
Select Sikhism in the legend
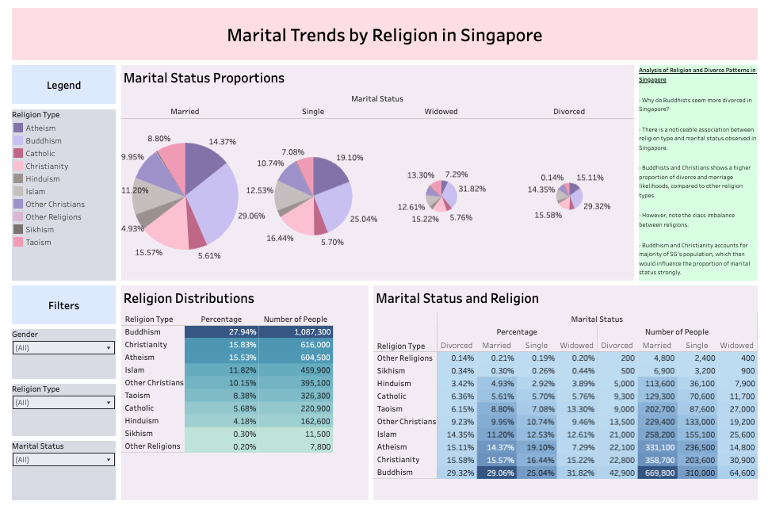[40, 230]
